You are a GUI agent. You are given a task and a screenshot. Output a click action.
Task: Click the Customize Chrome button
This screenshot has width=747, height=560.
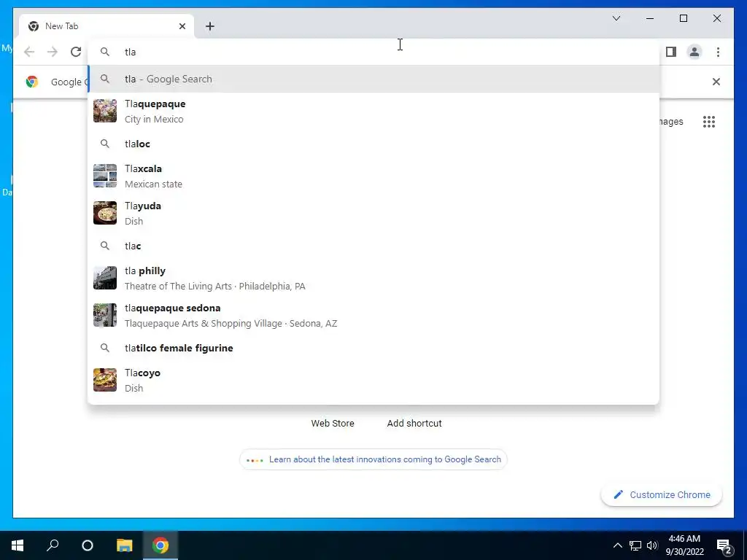(x=662, y=495)
